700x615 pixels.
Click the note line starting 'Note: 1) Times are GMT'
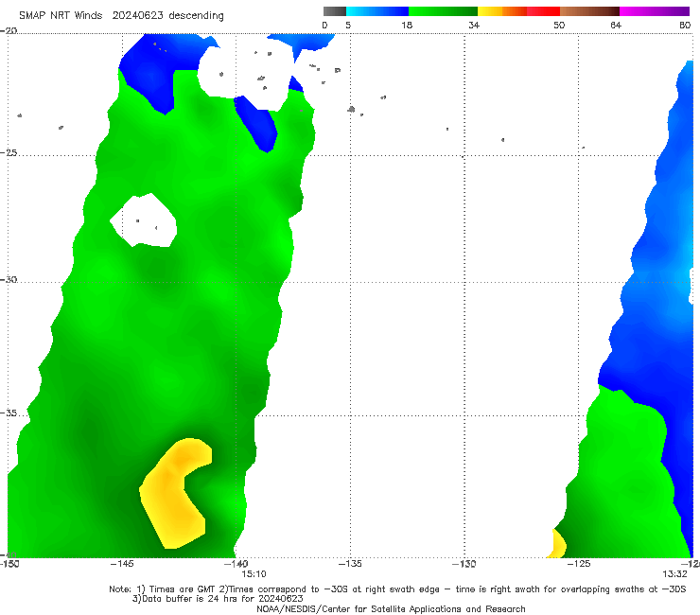(x=397, y=589)
